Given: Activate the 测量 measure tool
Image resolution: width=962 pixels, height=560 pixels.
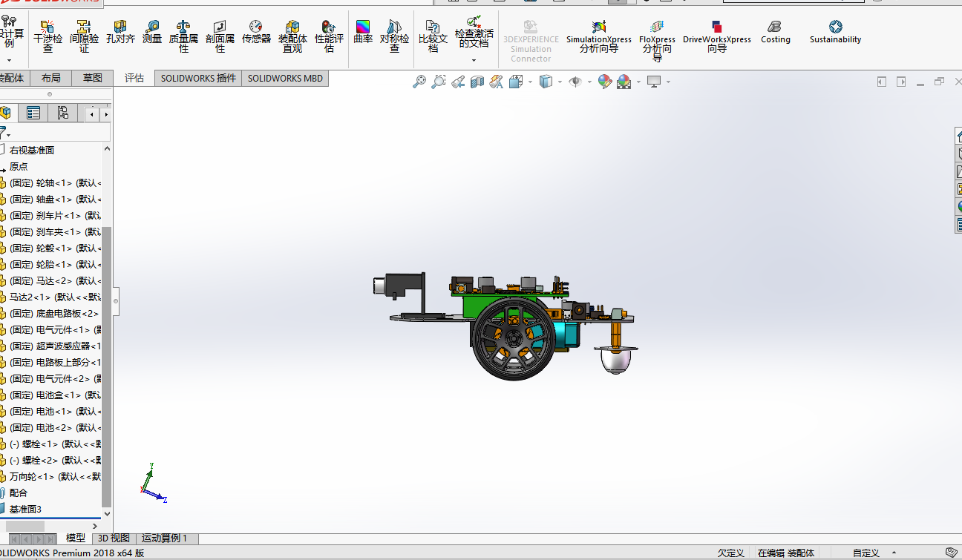Looking at the screenshot, I should pos(152,33).
